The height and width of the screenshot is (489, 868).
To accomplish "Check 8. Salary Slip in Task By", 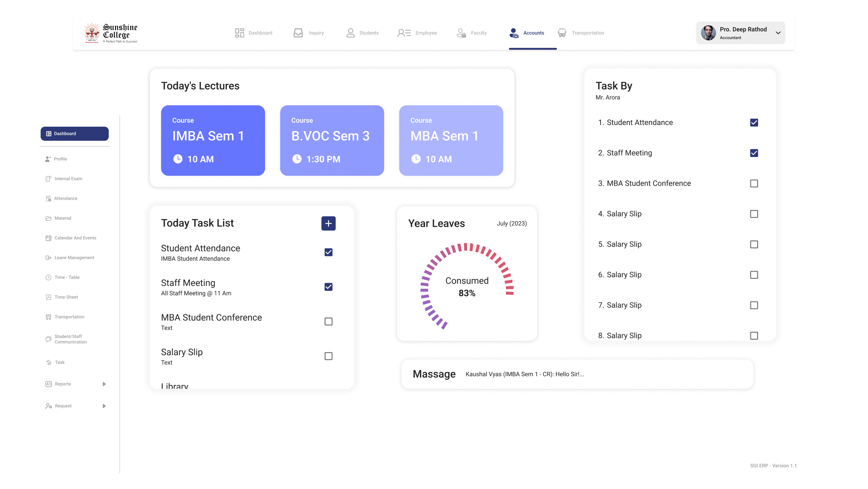I will click(x=754, y=336).
